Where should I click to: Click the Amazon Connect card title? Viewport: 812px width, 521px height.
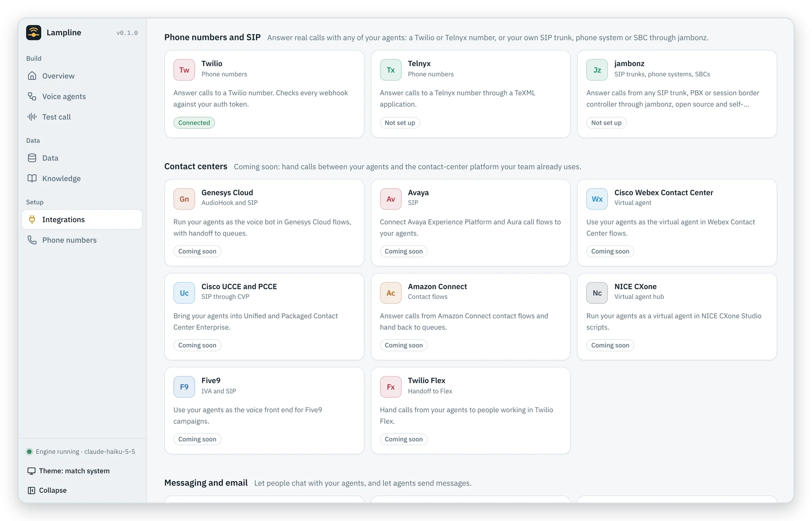click(437, 287)
